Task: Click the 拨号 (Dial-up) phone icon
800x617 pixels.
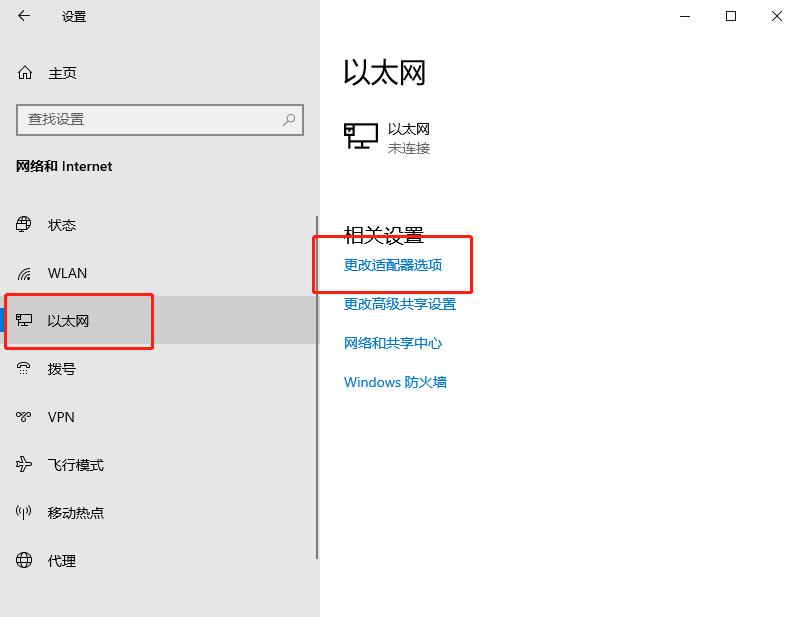Action: click(25, 369)
